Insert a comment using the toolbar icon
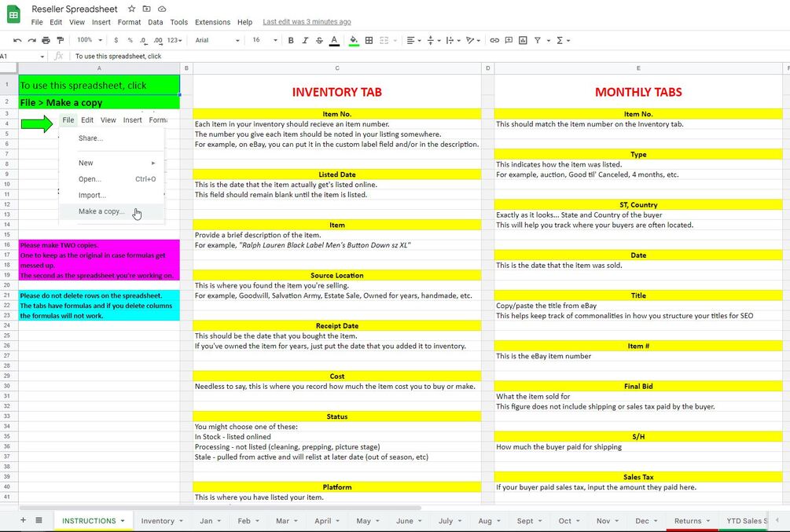This screenshot has width=790, height=532. tap(508, 40)
